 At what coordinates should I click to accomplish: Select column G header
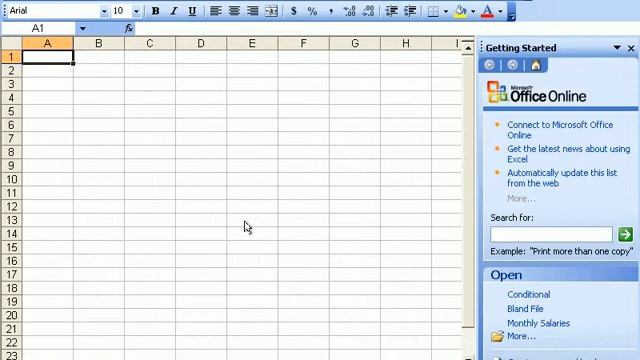tap(355, 43)
